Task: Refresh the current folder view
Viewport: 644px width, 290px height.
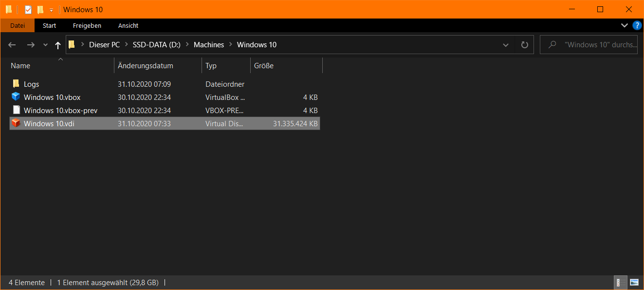Action: point(524,45)
